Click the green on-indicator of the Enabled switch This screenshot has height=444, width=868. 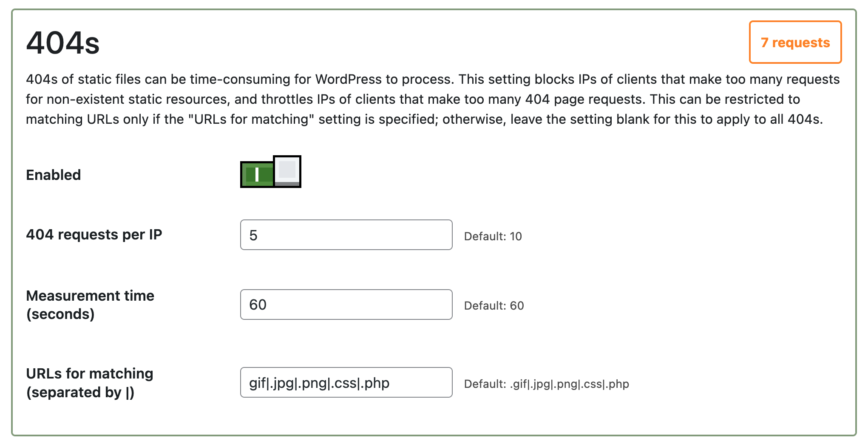[257, 174]
